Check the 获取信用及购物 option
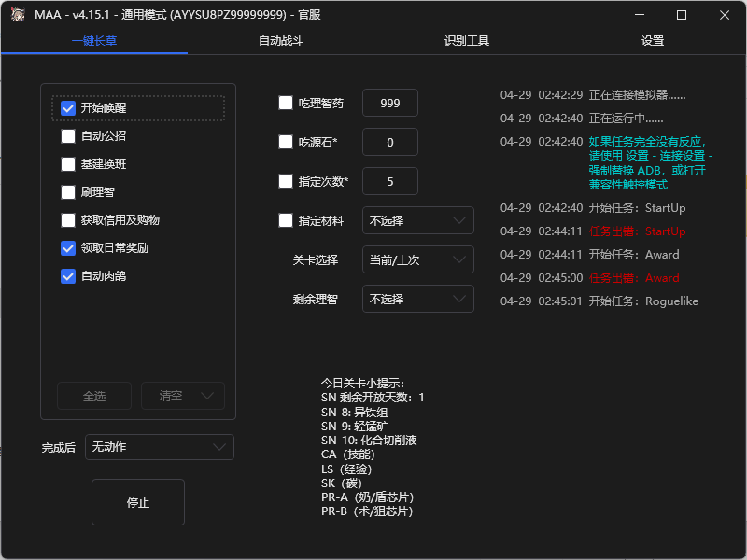 [68, 219]
